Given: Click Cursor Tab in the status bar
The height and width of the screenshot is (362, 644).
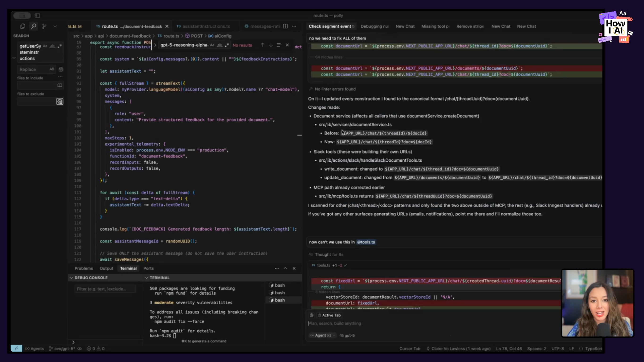Looking at the screenshot, I should pyautogui.click(x=410, y=349).
